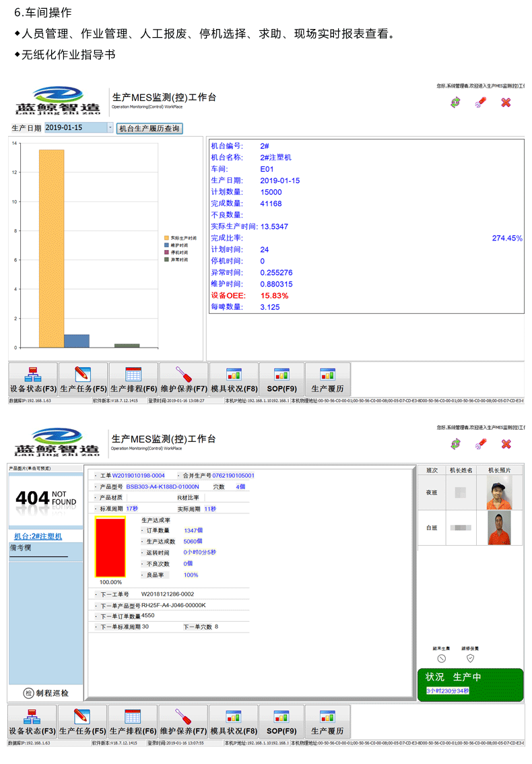532x764 pixels.
Task: Click the red 100.00% production progress bar
Action: 110,546
